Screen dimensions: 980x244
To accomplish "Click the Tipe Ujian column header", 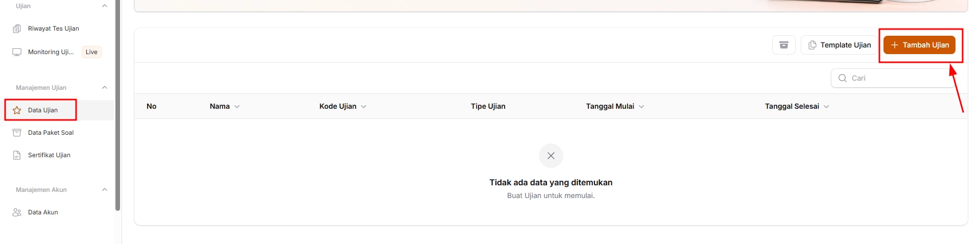I will (x=488, y=106).
